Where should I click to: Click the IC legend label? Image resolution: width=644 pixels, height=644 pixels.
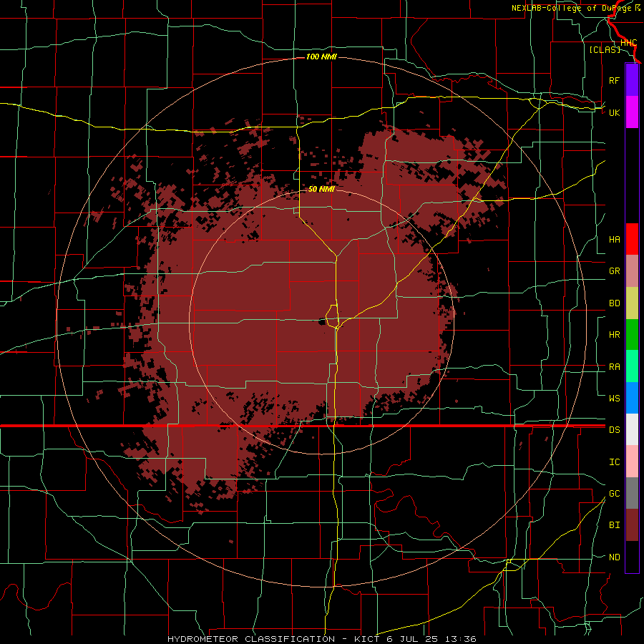pyautogui.click(x=614, y=462)
